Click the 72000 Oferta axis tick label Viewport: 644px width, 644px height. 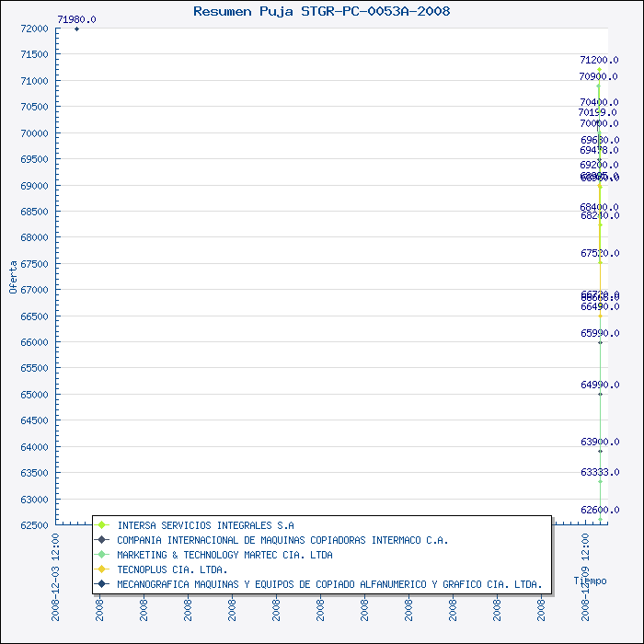pos(35,29)
